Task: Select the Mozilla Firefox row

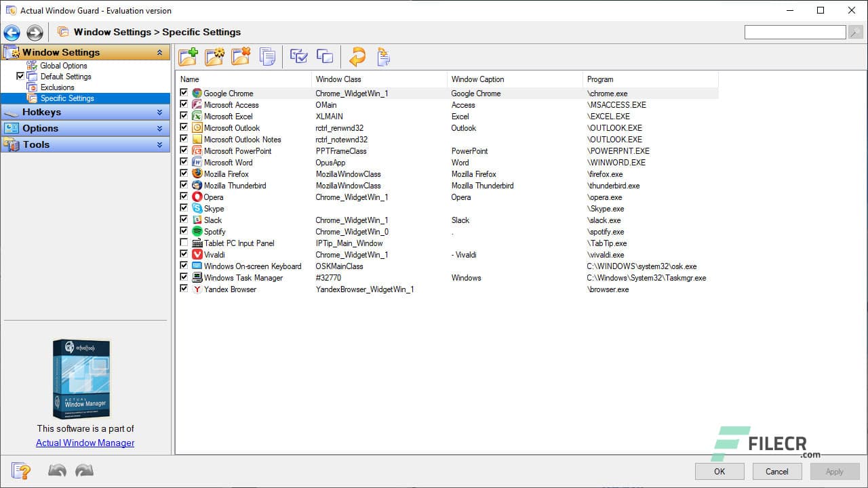Action: point(227,174)
